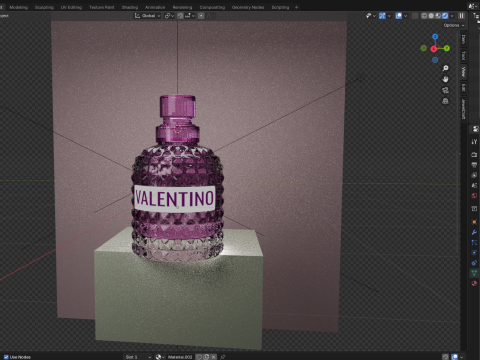
Task: Open the World properties tab icon
Action: 474,196
